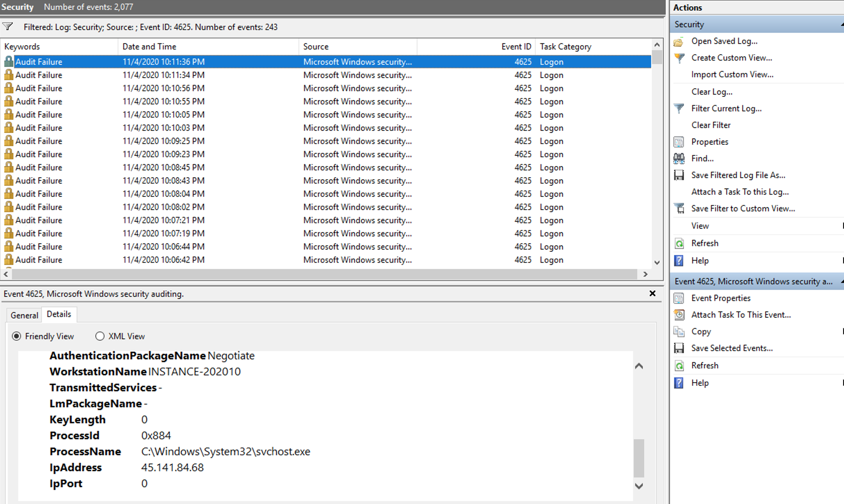Select the Friendly View radio button
844x504 pixels.
tap(16, 336)
